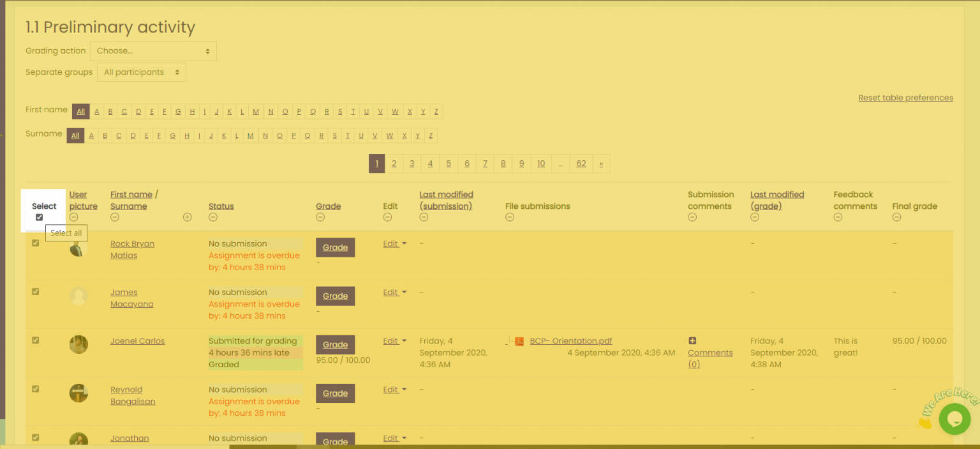Viewport: 980px width, 449px height.
Task: Open BCP- Orientation.pdf file submission
Action: (x=570, y=341)
